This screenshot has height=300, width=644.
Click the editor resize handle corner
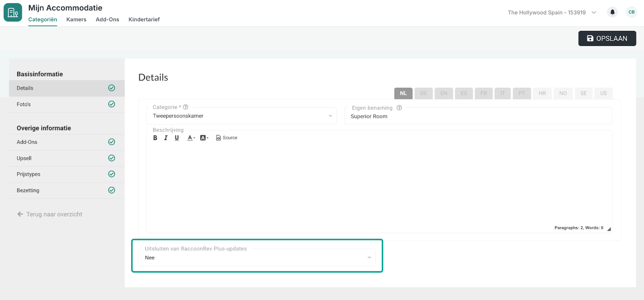609,229
